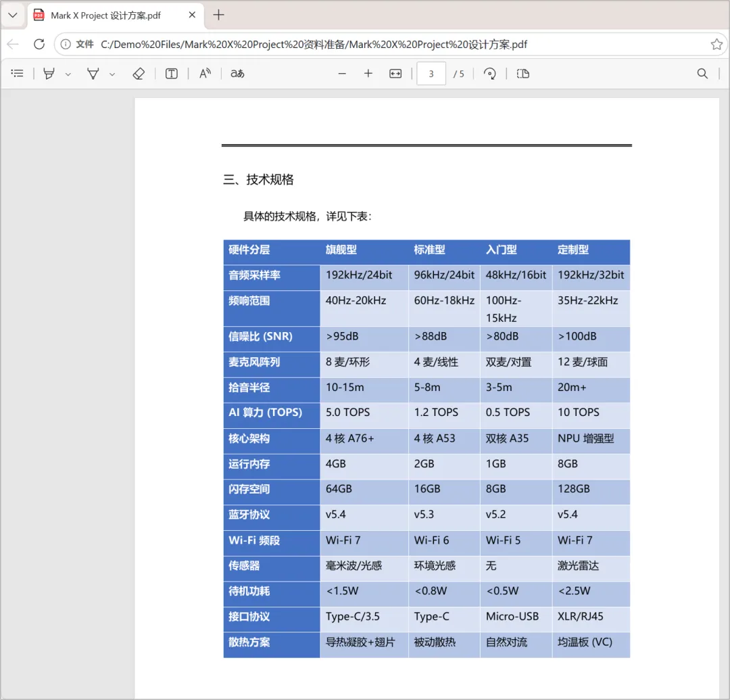Reload the current PDF page
Screen dimensions: 730x700
coord(39,44)
